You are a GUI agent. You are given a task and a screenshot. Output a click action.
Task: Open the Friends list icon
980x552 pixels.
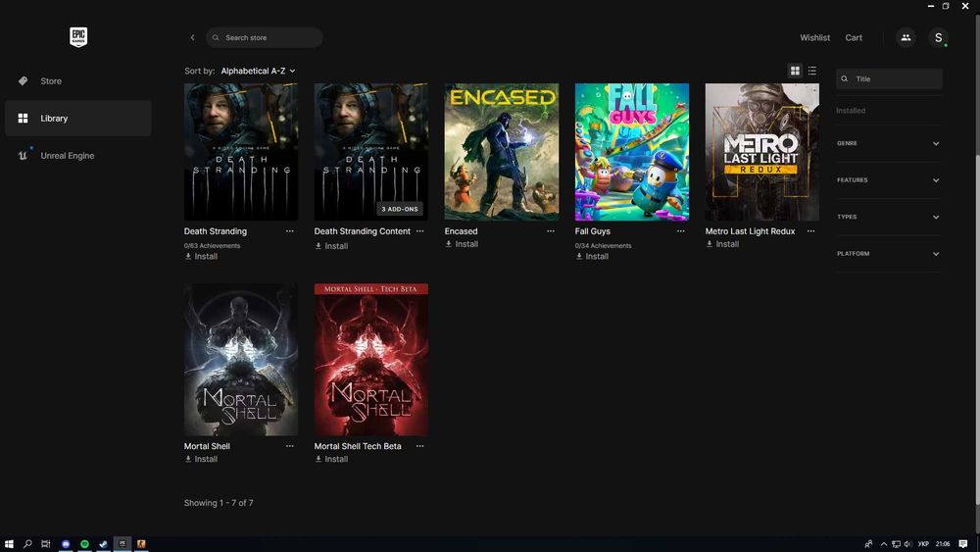pyautogui.click(x=906, y=37)
